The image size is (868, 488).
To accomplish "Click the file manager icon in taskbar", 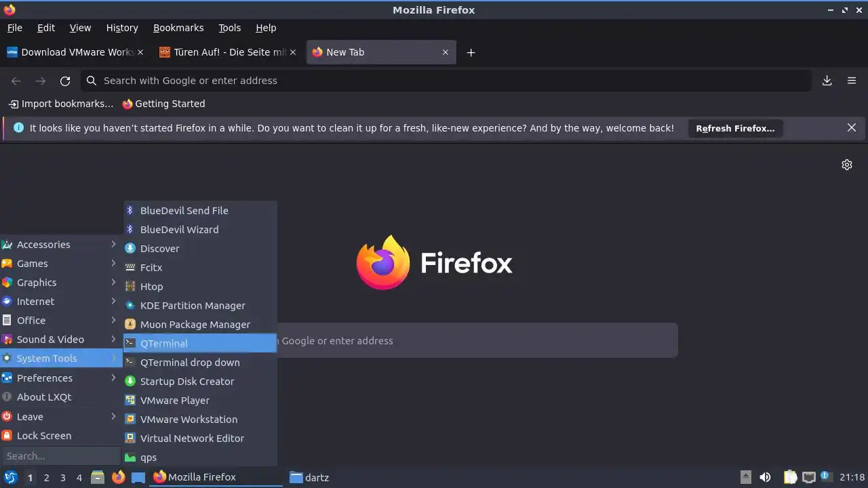I will (x=98, y=477).
